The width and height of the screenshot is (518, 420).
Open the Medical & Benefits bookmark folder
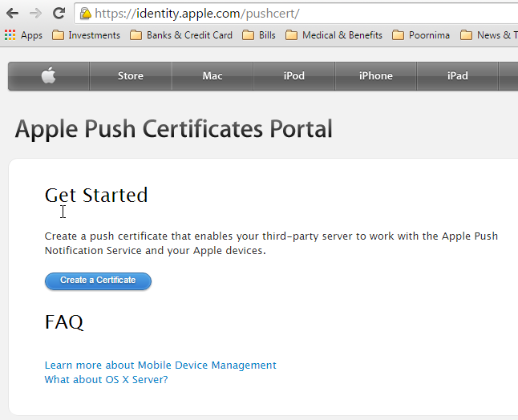(334, 35)
